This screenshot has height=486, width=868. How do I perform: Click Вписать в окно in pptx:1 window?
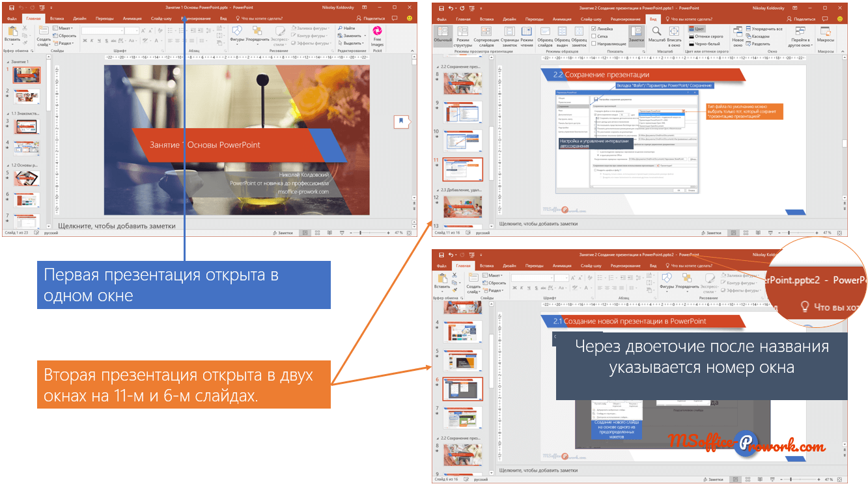coord(675,36)
